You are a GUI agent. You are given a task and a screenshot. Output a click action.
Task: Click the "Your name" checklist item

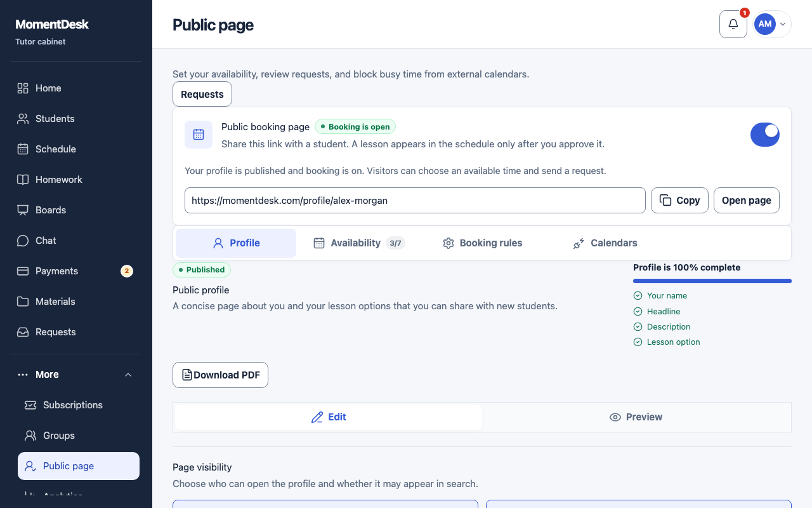click(x=660, y=296)
